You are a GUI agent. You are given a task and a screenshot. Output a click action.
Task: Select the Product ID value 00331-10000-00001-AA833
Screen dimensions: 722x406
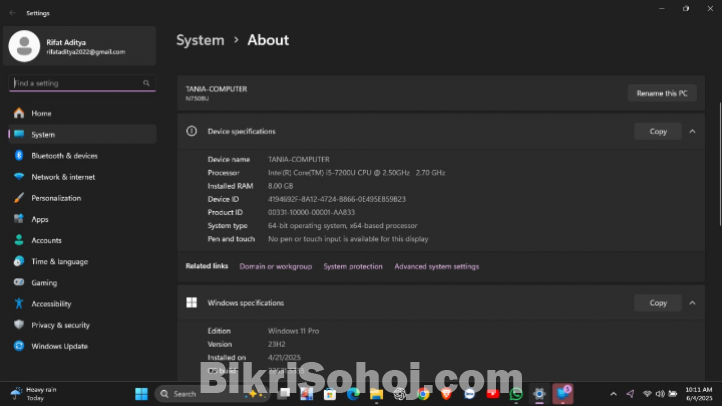point(311,212)
